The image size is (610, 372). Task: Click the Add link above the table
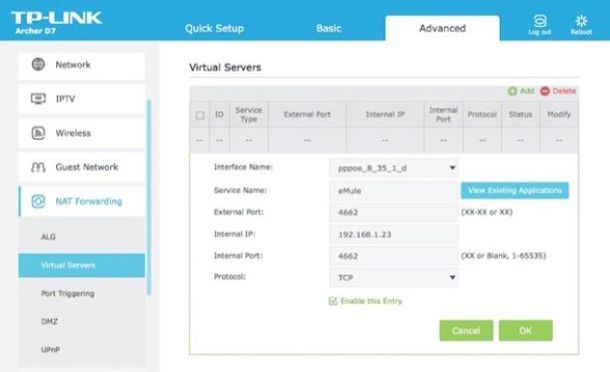527,91
